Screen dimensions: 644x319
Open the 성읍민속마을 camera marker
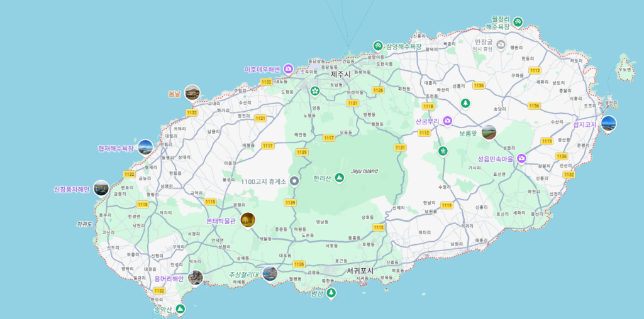click(521, 159)
